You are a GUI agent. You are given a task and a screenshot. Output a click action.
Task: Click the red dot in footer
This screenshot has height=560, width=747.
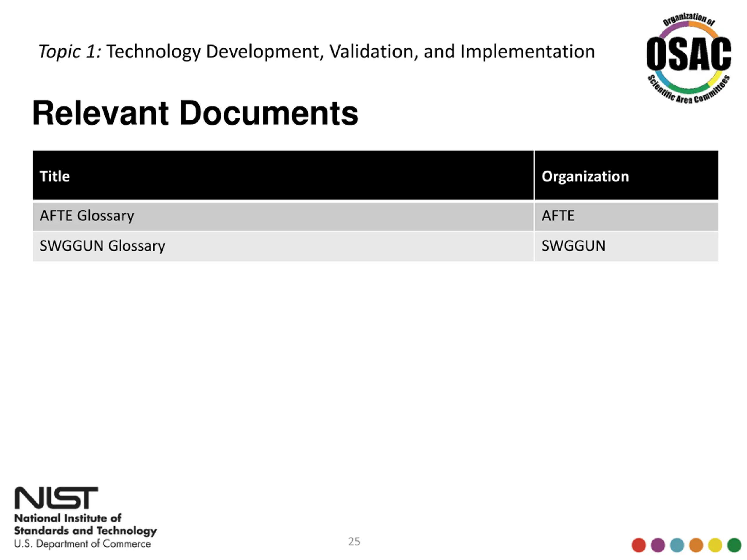point(638,545)
